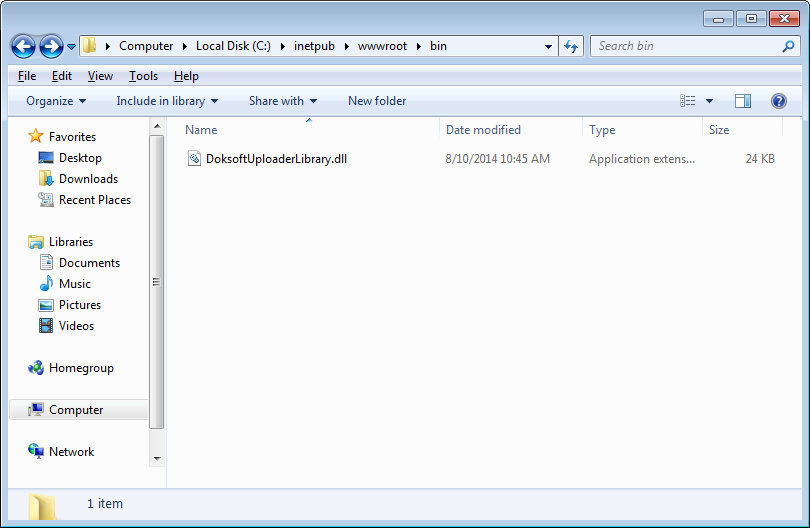Sort by Date modified column header
The height and width of the screenshot is (528, 810).
tap(483, 130)
